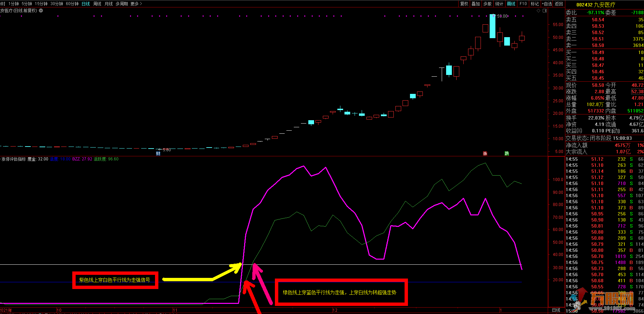Click the 卖一 price 50.50
Image resolution: width=644 pixels, height=314 pixels.
598,45
